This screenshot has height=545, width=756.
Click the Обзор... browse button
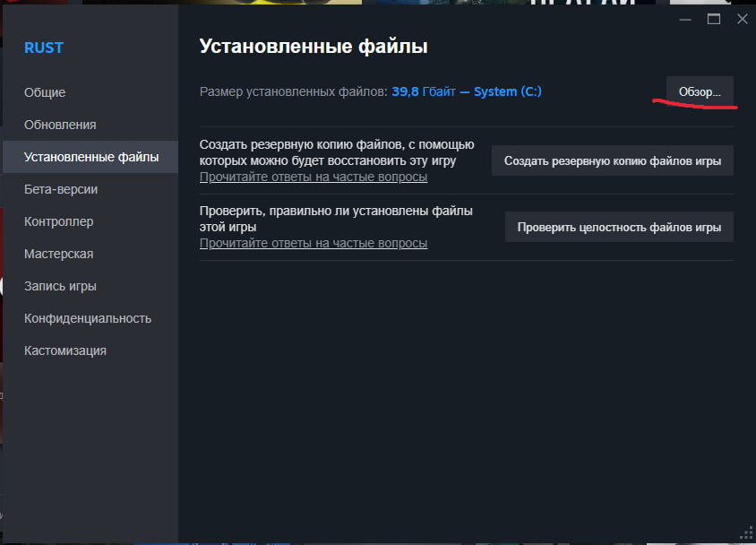point(700,91)
